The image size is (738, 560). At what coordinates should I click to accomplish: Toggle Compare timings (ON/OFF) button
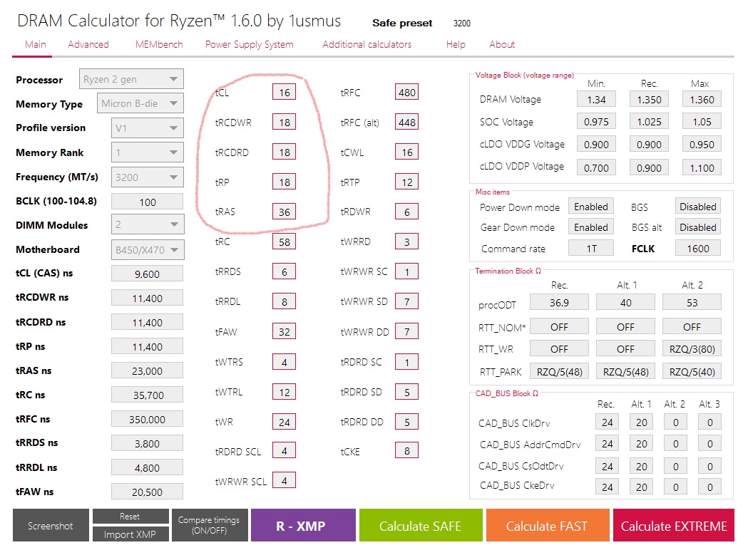point(210,525)
